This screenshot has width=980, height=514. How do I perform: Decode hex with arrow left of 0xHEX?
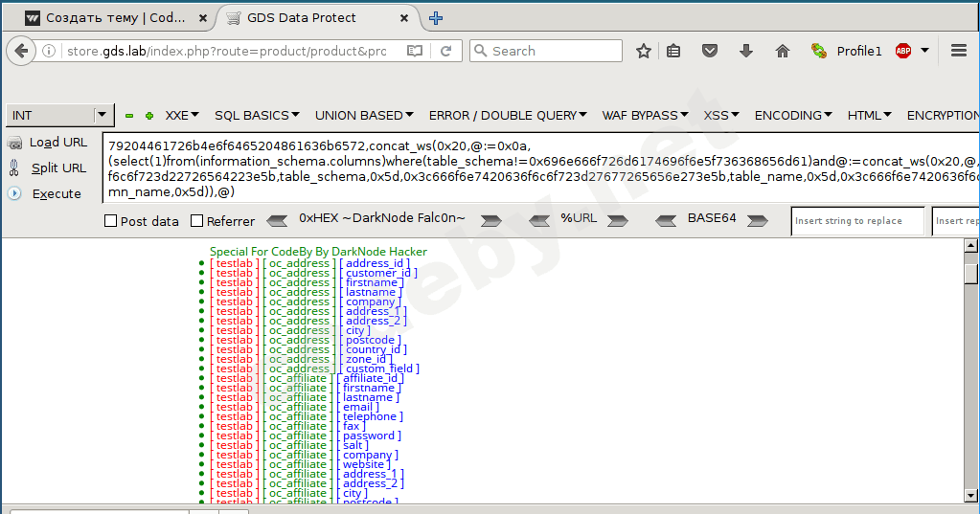point(277,220)
